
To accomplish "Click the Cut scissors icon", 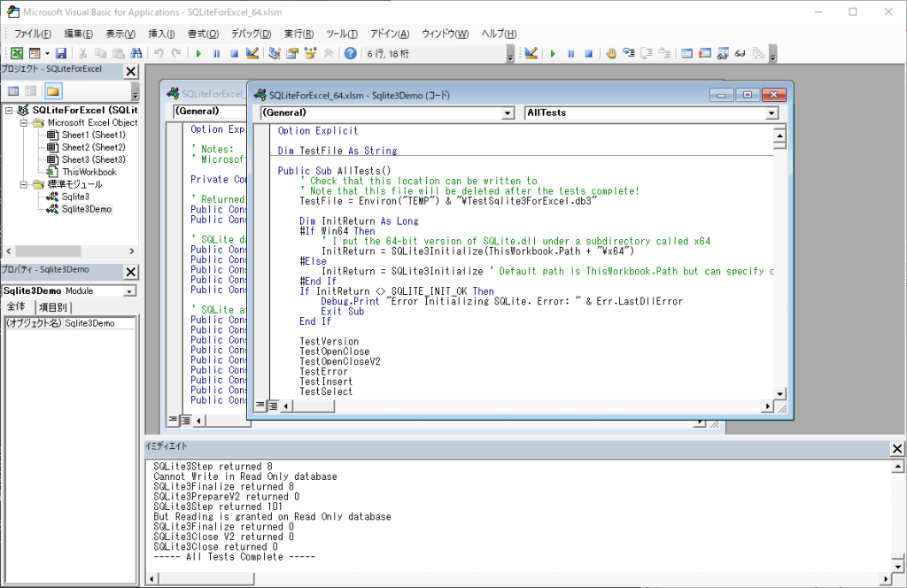I will click(82, 54).
